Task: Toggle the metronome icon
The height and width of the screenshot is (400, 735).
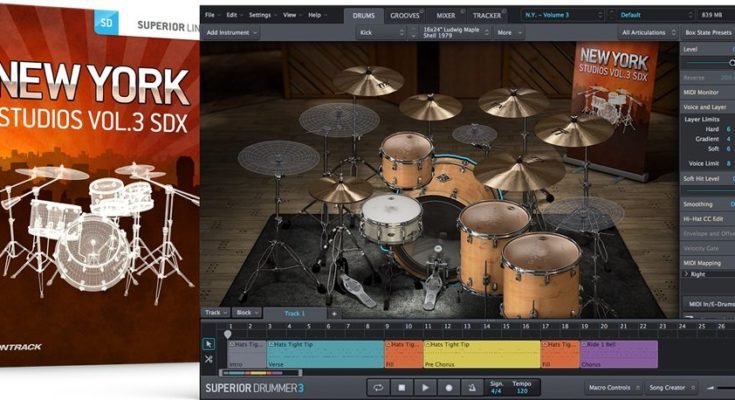Action: coord(472,387)
